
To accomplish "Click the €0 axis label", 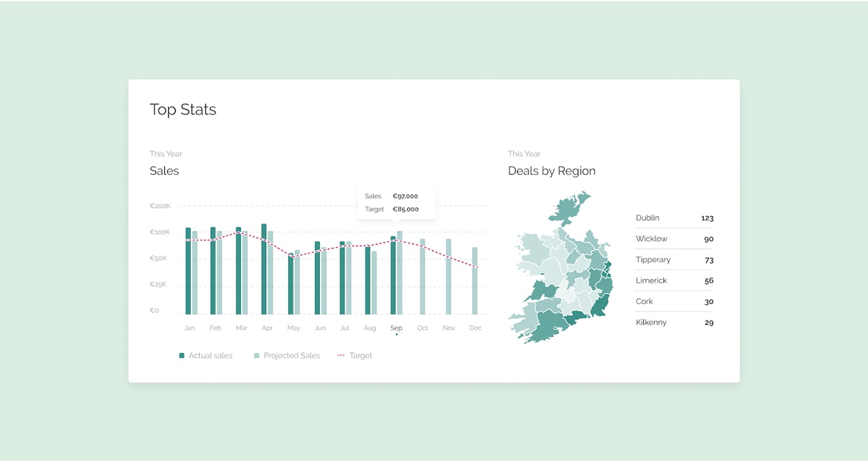I will [x=155, y=310].
